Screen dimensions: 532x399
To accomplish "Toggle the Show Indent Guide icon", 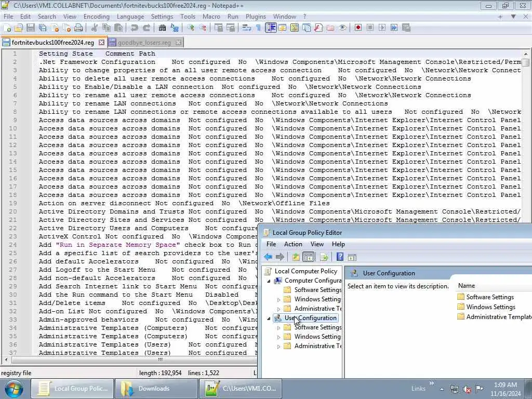I will pos(271,28).
